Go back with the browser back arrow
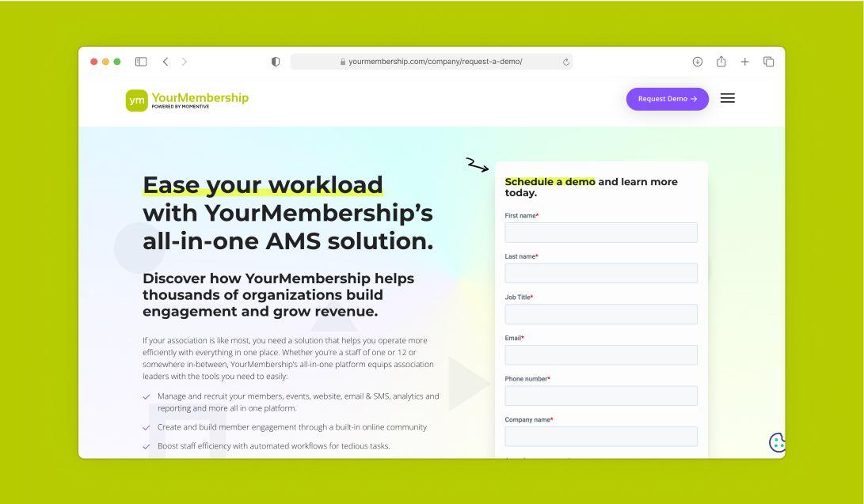864x504 pixels. 166,62
